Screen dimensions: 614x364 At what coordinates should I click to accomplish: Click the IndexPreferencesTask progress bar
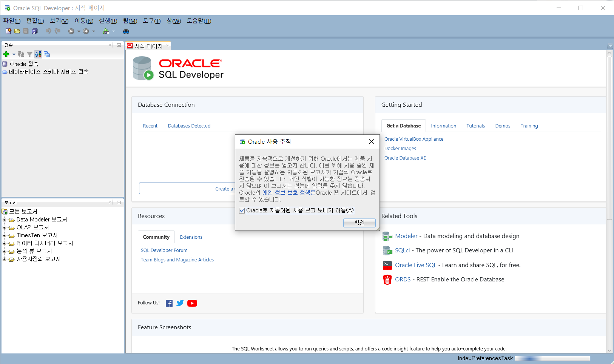click(552, 358)
